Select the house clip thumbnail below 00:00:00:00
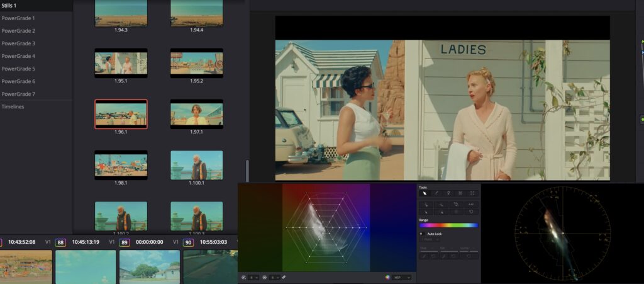This screenshot has width=644, height=284. (x=150, y=267)
